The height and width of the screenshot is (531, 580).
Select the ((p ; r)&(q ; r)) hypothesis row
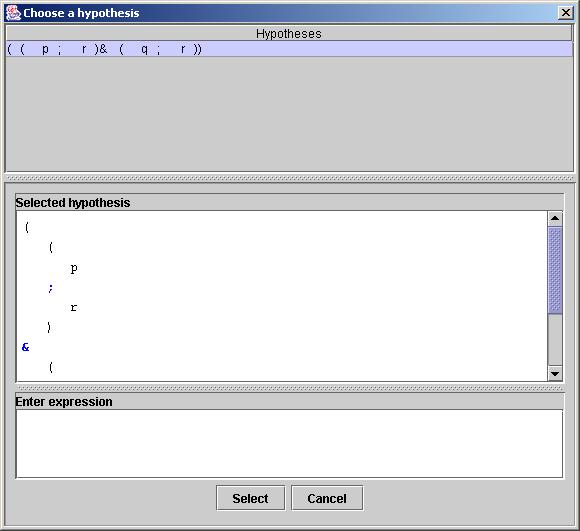(x=289, y=49)
